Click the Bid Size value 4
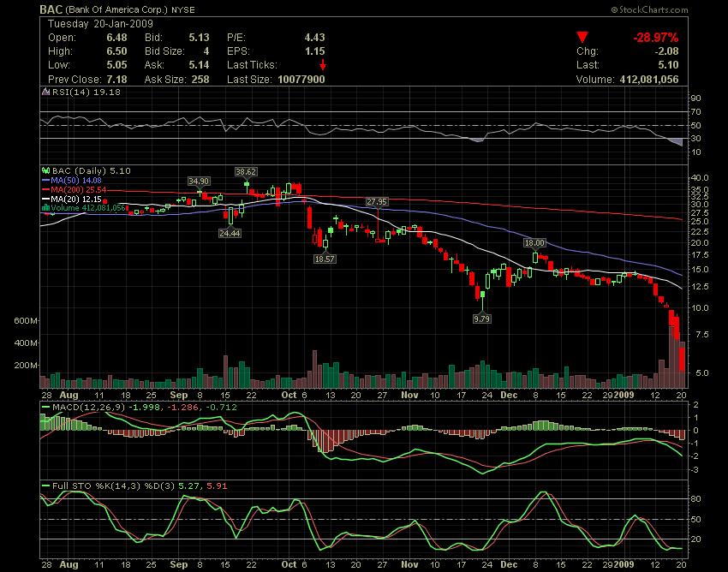The height and width of the screenshot is (572, 728). coord(206,51)
